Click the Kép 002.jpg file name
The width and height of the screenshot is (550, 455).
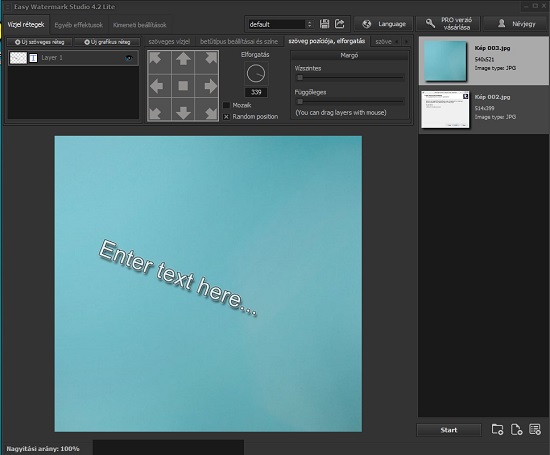(492, 97)
